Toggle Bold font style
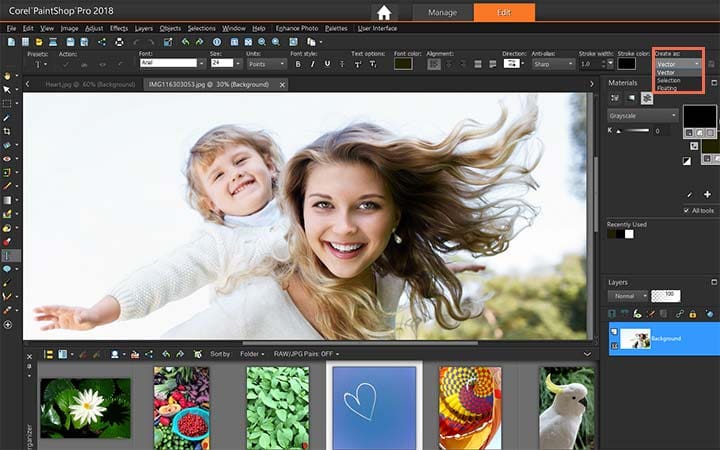Image resolution: width=720 pixels, height=450 pixels. click(x=298, y=64)
